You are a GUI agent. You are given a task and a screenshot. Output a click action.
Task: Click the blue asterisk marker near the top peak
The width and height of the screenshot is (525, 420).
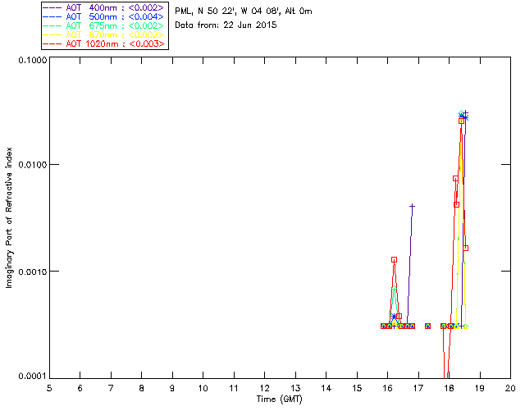pos(464,116)
